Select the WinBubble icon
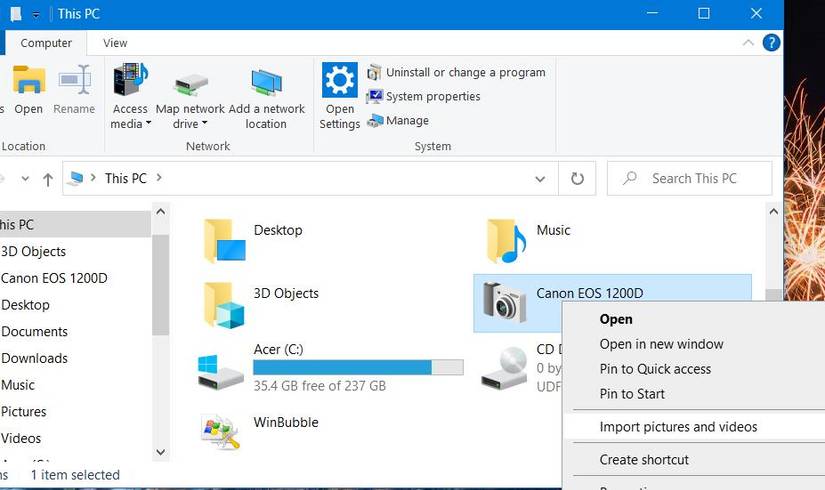Screen dimensions: 825x490 coord(221,432)
